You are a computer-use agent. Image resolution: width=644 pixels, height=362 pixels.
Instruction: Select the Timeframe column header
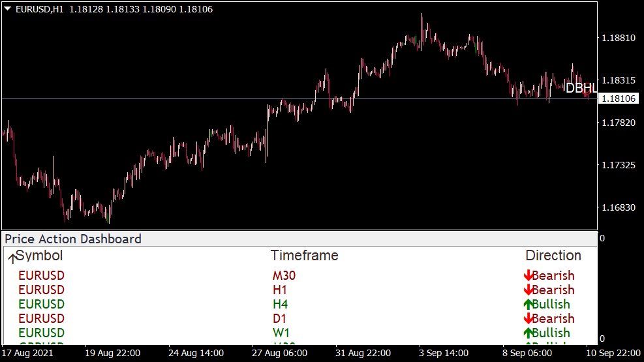point(304,256)
